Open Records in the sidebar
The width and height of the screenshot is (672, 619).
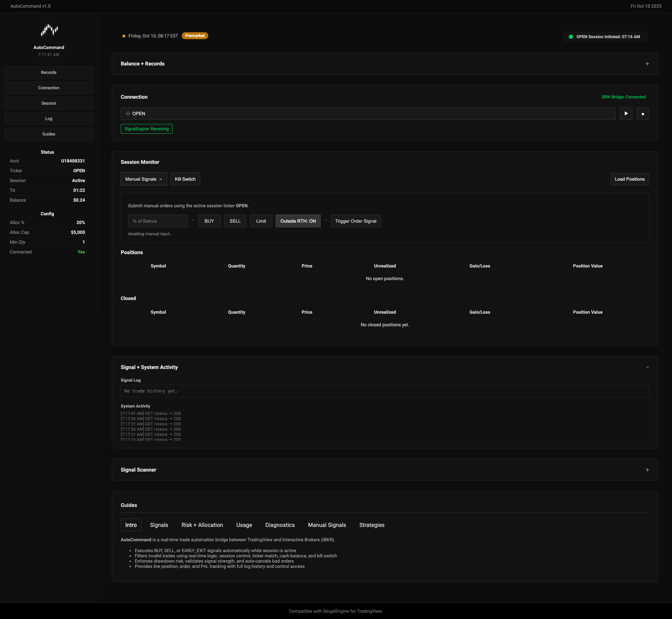(x=49, y=72)
